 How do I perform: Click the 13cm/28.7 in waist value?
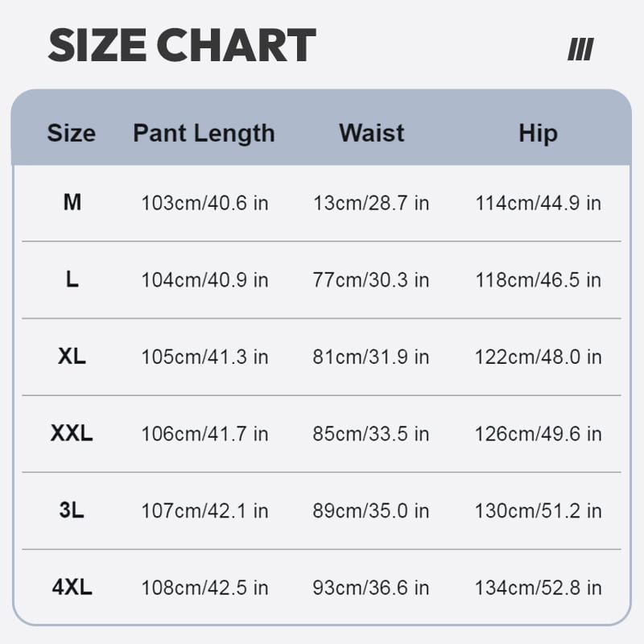(x=371, y=203)
